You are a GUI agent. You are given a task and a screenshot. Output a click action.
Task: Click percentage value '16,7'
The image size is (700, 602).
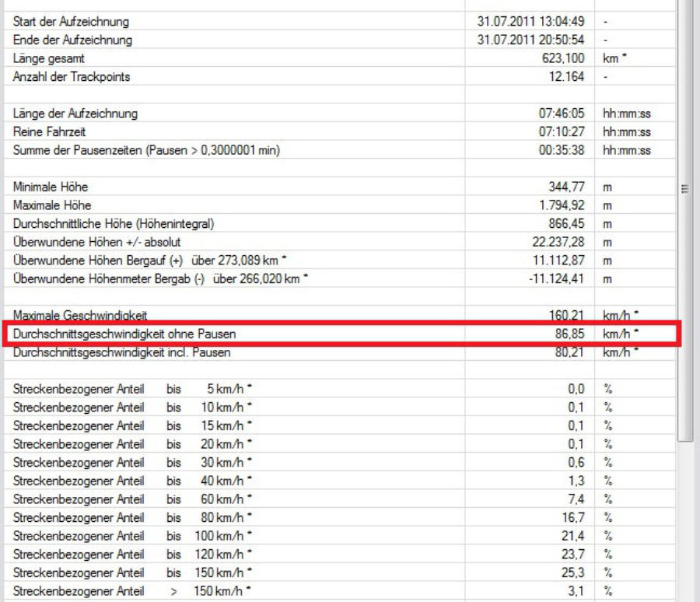point(572,516)
